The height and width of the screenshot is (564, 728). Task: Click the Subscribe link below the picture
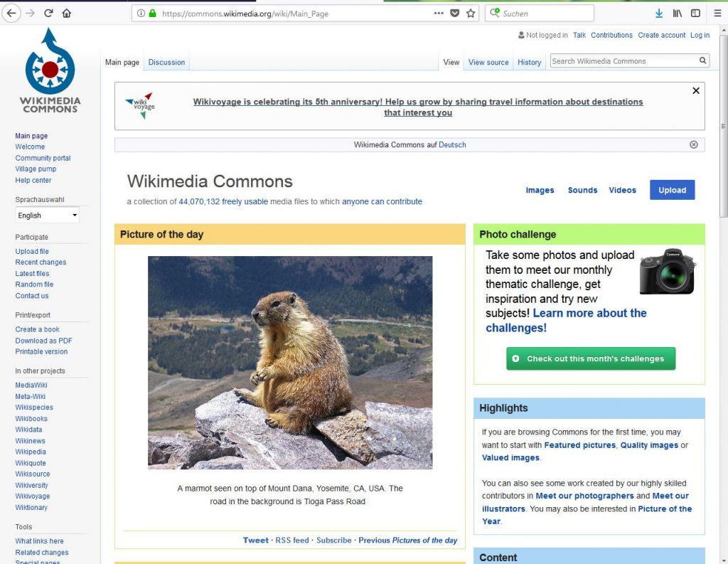coord(334,541)
